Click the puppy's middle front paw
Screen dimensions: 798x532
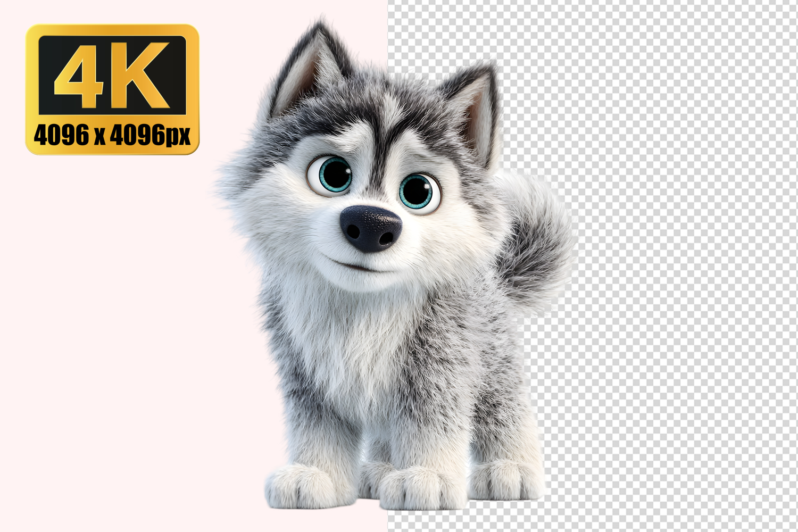click(420, 489)
